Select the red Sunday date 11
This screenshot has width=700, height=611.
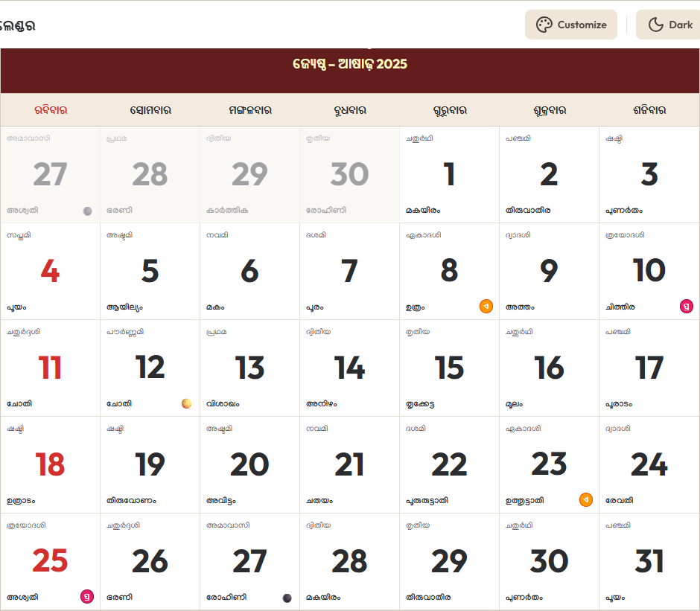click(50, 368)
